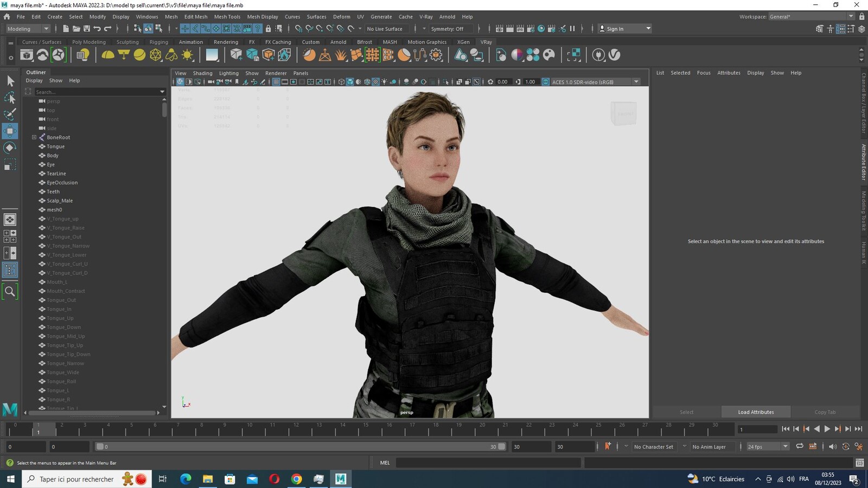Switch to the Rigging shelf tab
Image resolution: width=868 pixels, height=488 pixels.
click(158, 42)
